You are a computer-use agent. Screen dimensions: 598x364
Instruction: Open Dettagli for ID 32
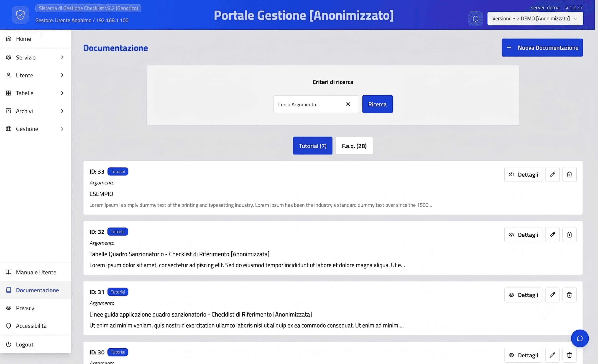pos(523,235)
